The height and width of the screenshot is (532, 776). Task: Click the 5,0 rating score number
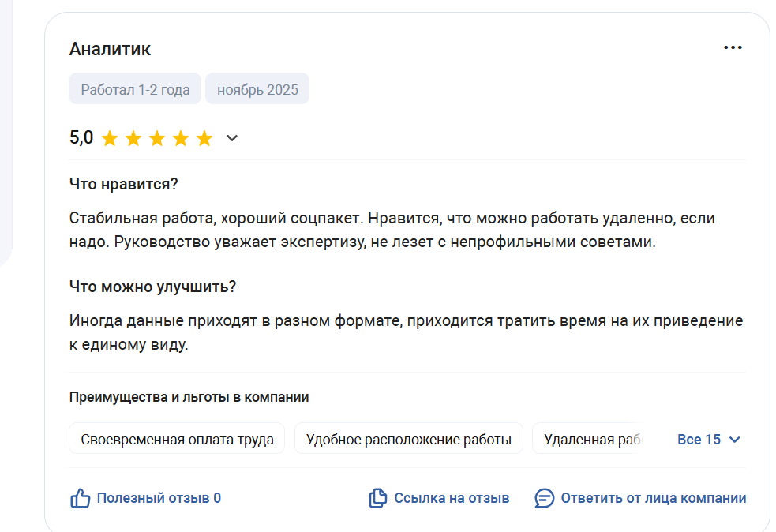(x=81, y=138)
